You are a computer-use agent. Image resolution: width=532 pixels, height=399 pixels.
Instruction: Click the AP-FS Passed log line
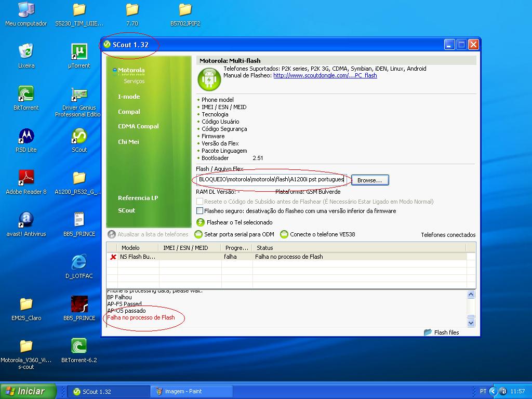125,304
